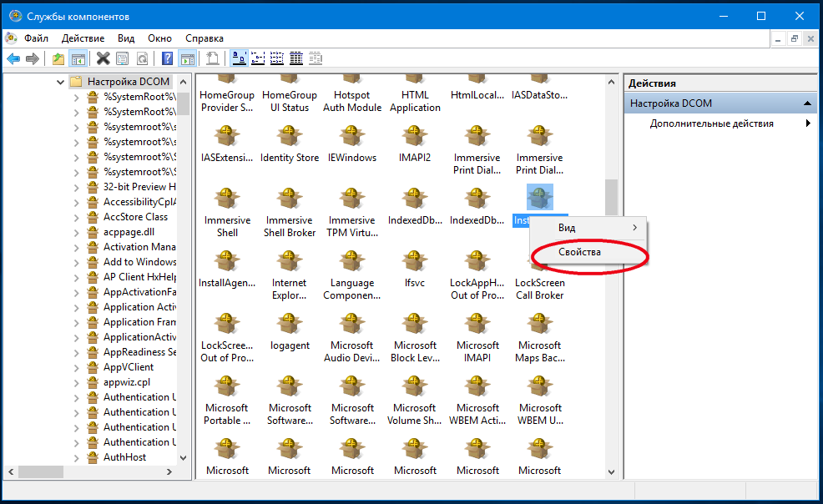Switch to detail table view
The height and width of the screenshot is (504, 823).
pyautogui.click(x=296, y=58)
